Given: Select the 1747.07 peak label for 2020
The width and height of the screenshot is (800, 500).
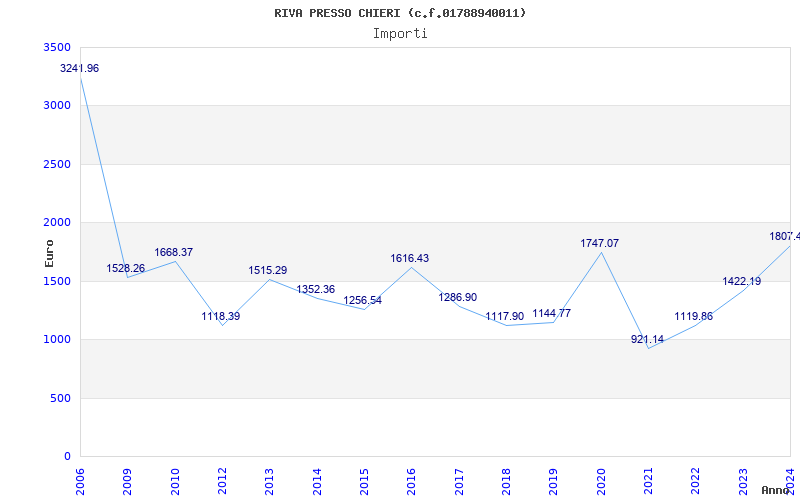Looking at the screenshot, I should point(600,243).
